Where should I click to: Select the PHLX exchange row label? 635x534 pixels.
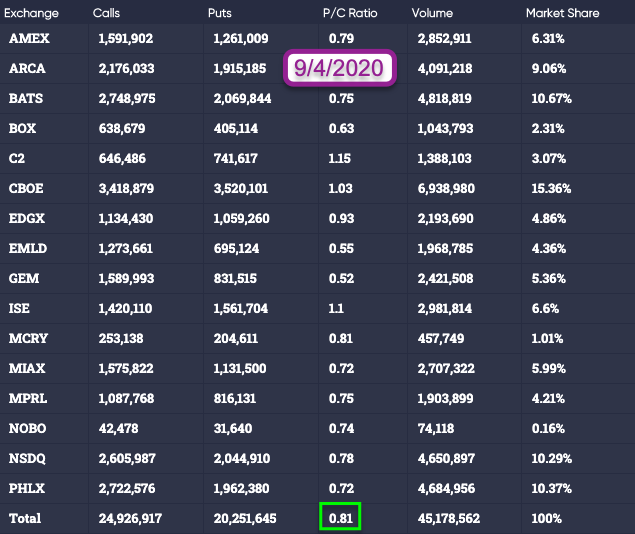click(x=26, y=488)
